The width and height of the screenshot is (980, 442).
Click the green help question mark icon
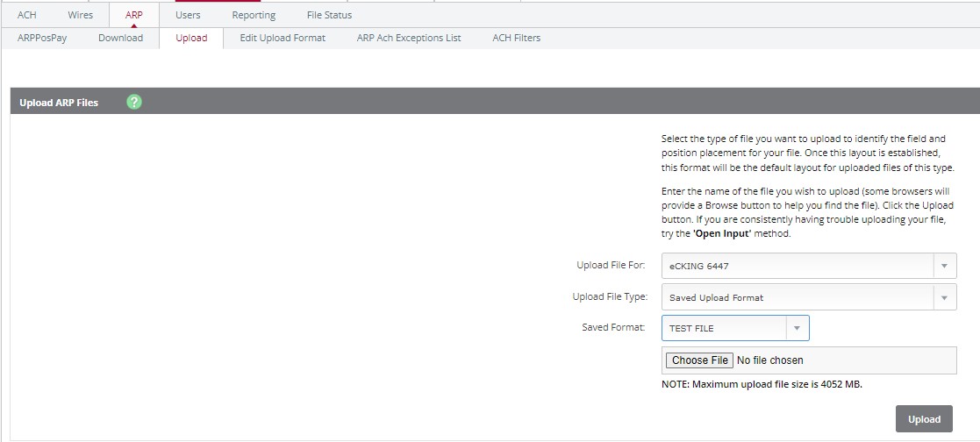(x=133, y=102)
